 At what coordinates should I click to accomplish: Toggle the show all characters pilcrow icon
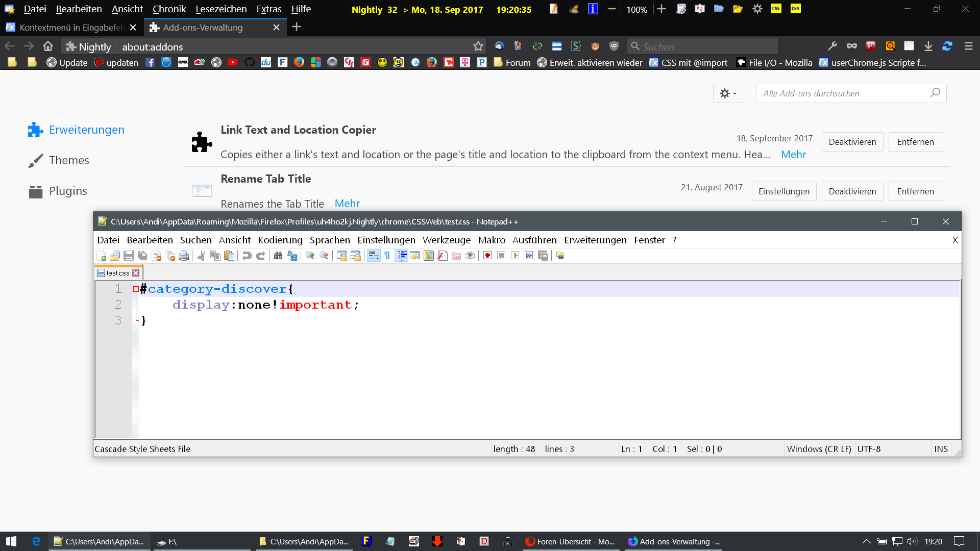pos(387,256)
